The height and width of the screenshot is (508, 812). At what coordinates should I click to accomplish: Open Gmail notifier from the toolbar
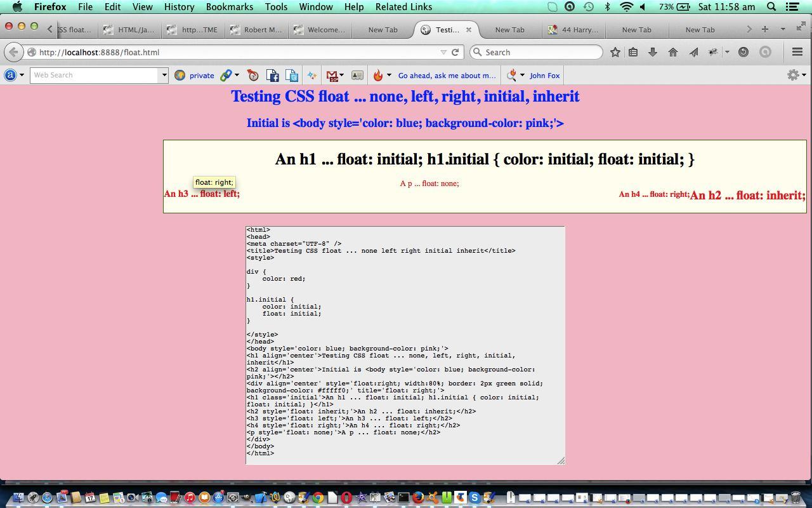click(x=332, y=75)
